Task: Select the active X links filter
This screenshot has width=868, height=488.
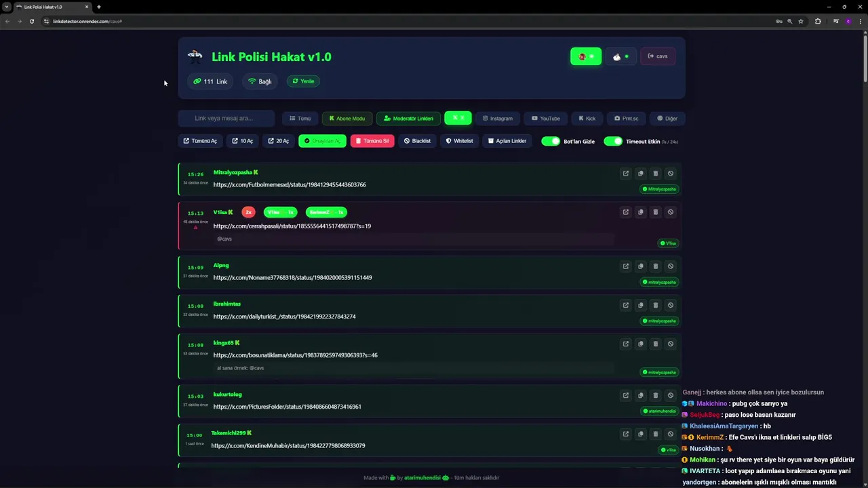Action: tap(458, 118)
